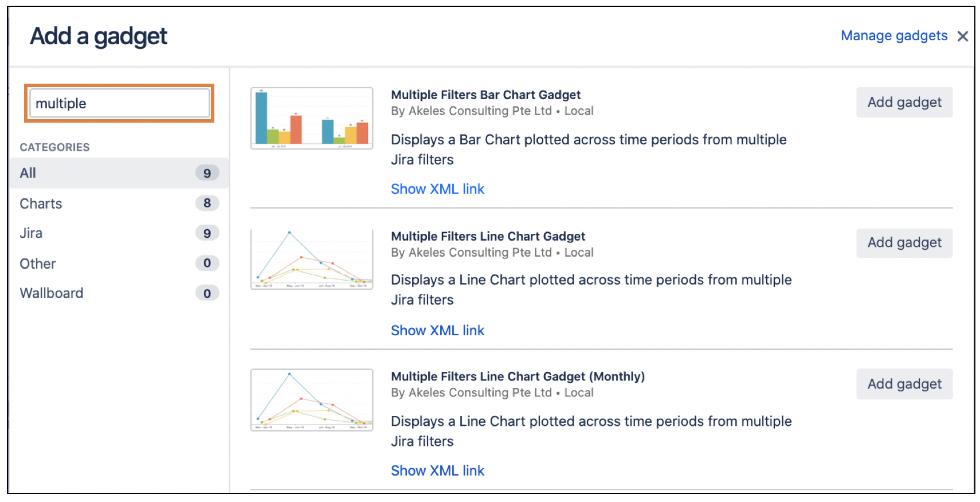Show XML link for the Line Chart gadget
980x502 pixels.
point(437,330)
